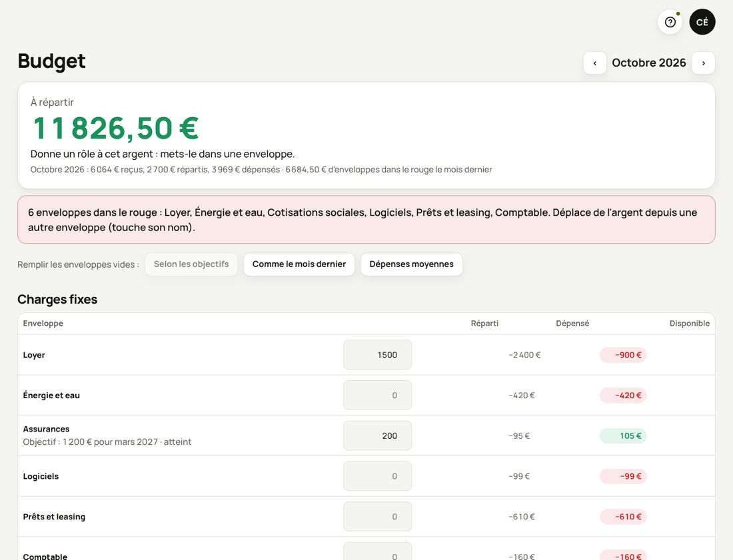
Task: Open the Loyer envelope name
Action: tap(34, 355)
